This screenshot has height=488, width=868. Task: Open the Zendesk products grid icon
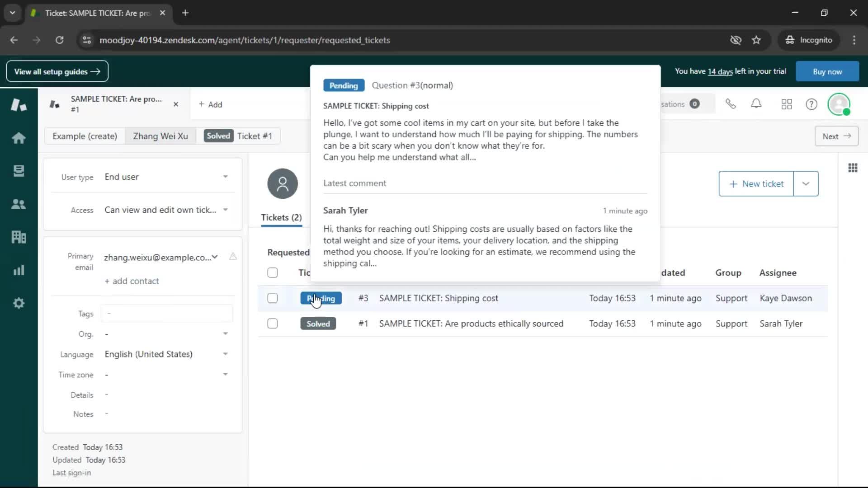coord(787,104)
